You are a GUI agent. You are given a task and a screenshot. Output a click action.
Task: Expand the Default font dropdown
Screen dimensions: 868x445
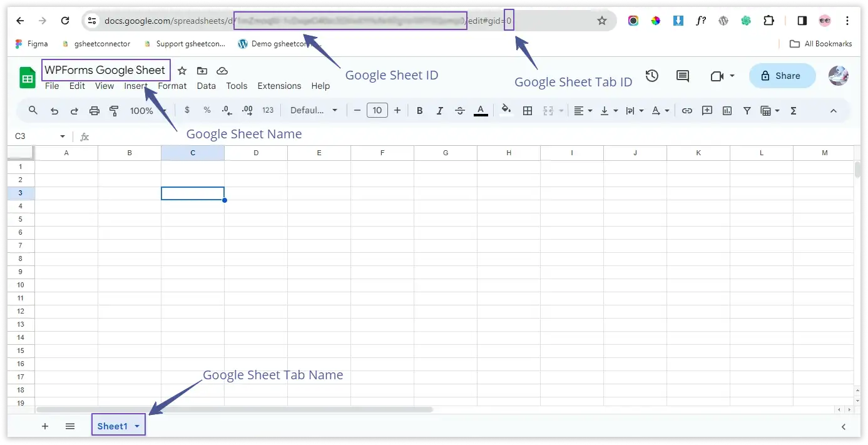click(314, 111)
